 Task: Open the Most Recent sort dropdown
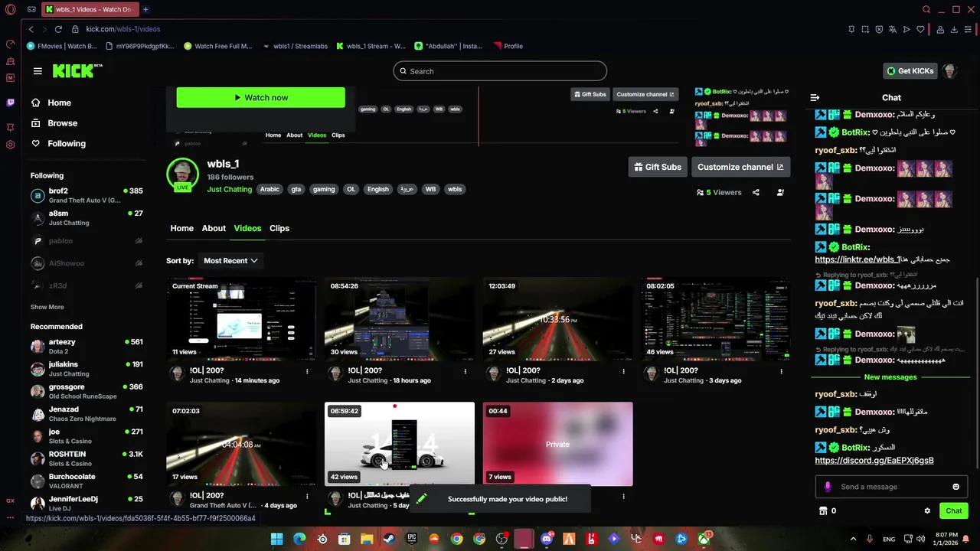(x=230, y=261)
